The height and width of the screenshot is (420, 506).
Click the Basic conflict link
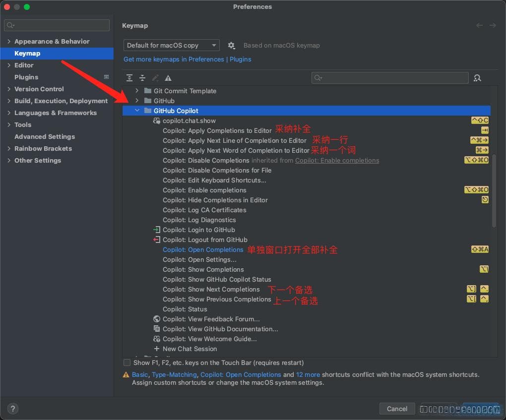click(140, 375)
